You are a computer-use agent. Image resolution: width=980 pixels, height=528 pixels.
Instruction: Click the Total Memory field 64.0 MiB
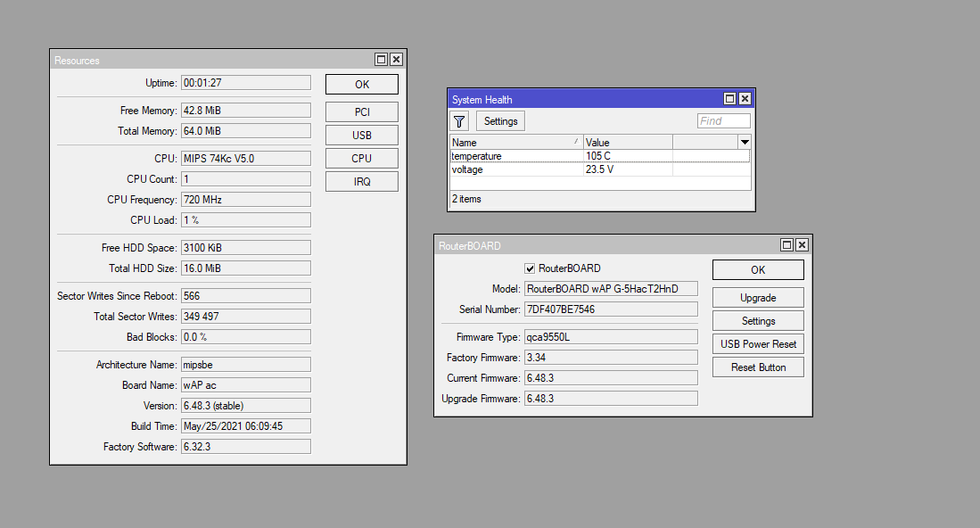pos(245,130)
